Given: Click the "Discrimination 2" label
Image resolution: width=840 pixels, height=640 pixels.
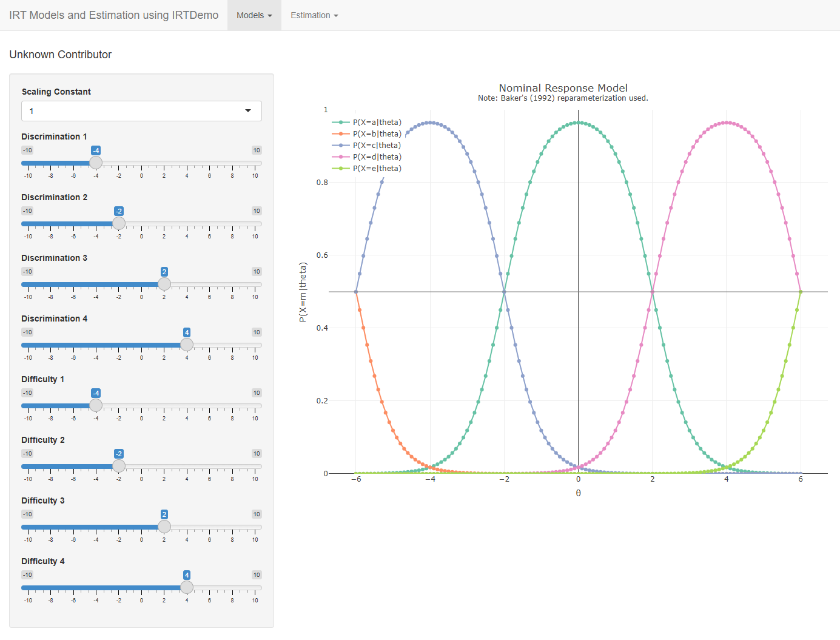Looking at the screenshot, I should pos(55,197).
